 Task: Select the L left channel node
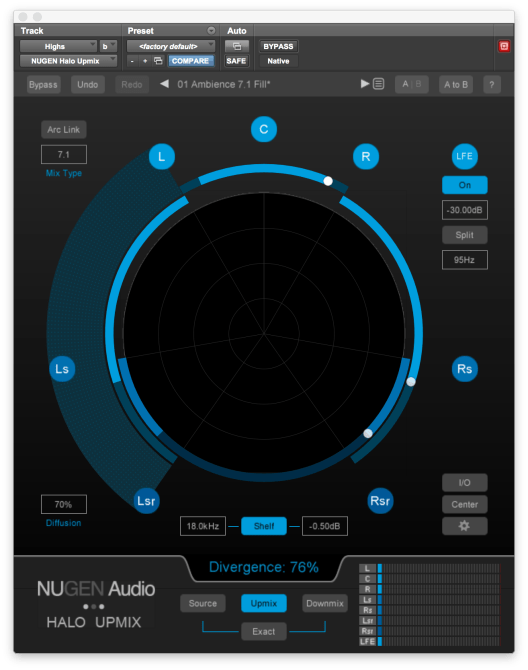161,156
